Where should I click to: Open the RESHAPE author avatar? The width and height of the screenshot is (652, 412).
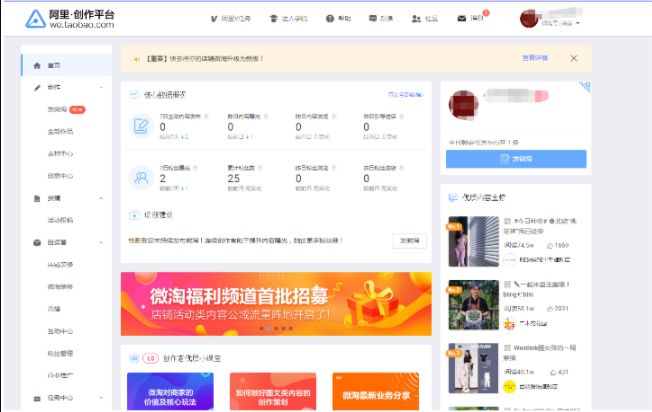(x=509, y=260)
